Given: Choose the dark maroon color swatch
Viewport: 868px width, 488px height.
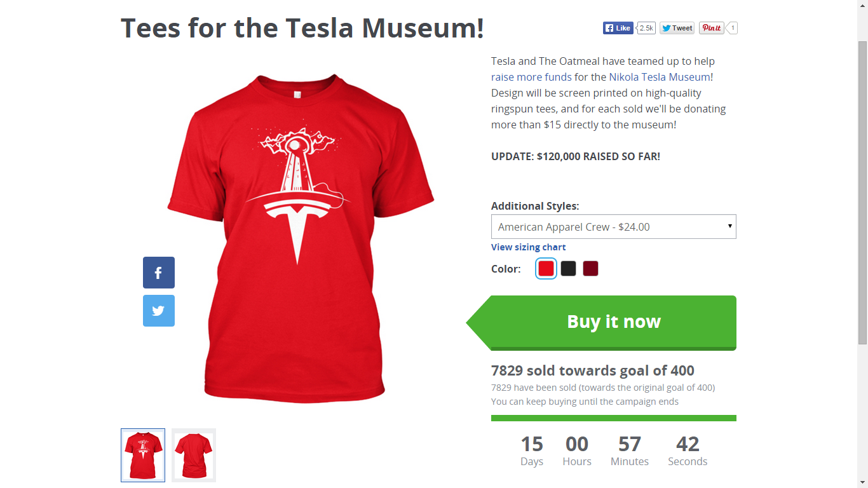Looking at the screenshot, I should click(590, 269).
